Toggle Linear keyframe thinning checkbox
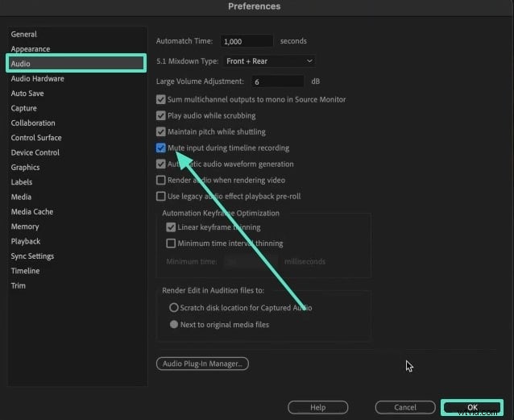Screen dimensions: 514x420 pyautogui.click(x=171, y=227)
